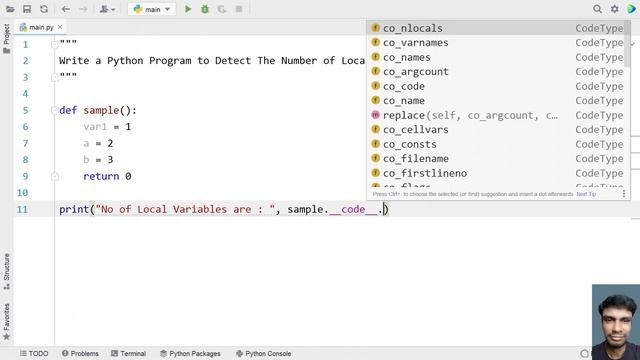Open the completion popup options three-dot menu

click(x=624, y=194)
